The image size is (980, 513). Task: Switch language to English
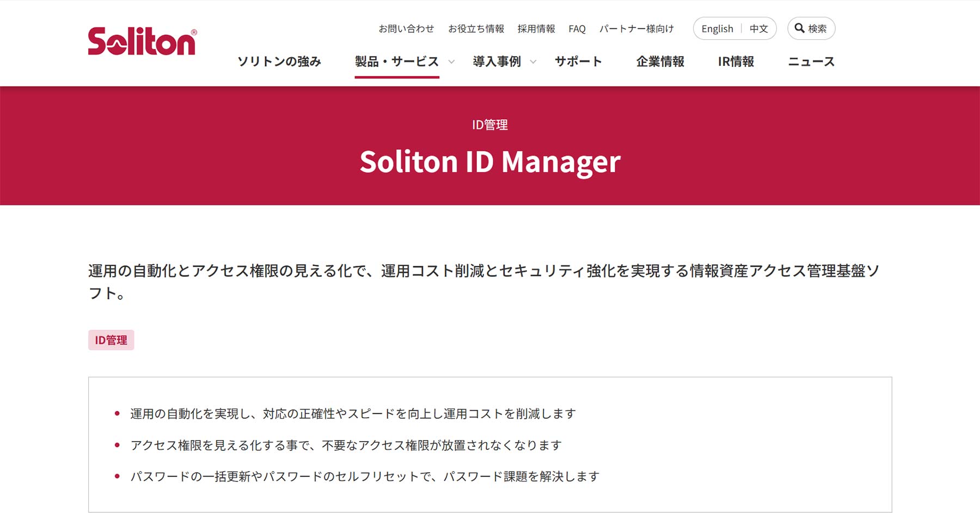(717, 29)
